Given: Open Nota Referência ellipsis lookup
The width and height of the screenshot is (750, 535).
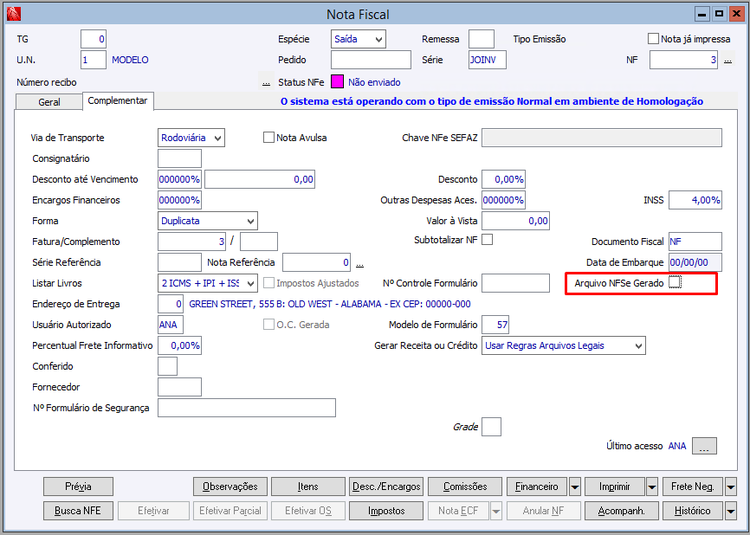Looking at the screenshot, I should click(360, 263).
